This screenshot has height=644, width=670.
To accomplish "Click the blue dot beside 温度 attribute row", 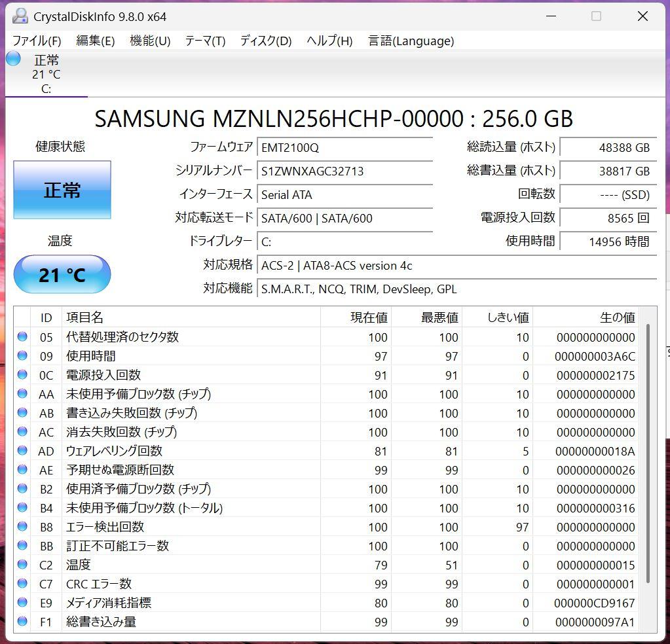I will (x=22, y=565).
